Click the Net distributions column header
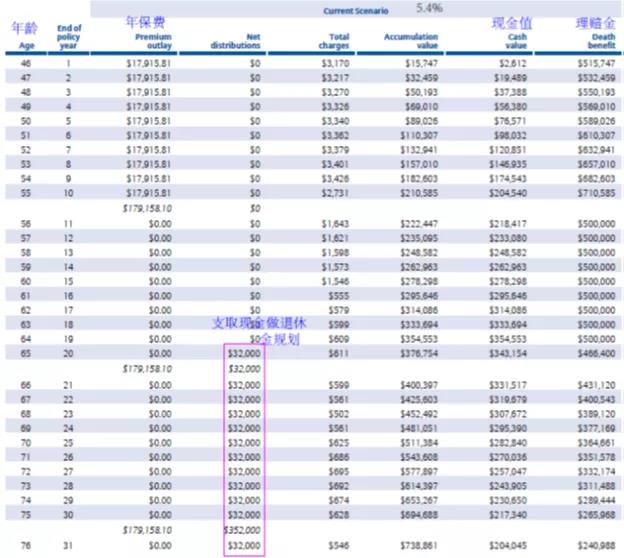This screenshot has width=624, height=558. coord(236,41)
